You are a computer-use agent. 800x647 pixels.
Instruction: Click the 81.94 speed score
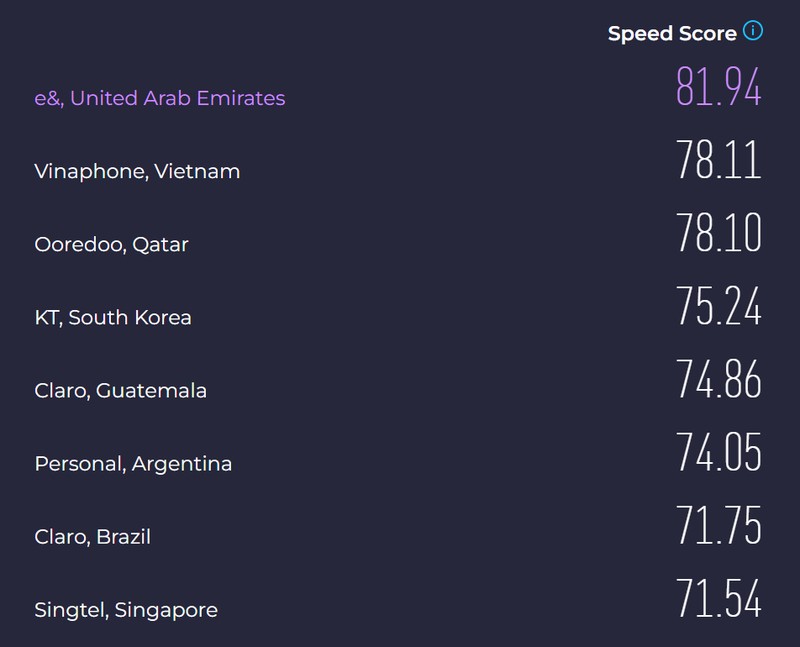[719, 87]
